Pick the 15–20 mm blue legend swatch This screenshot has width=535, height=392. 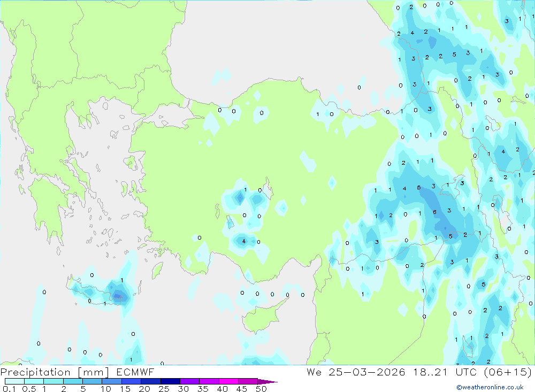click(x=132, y=381)
